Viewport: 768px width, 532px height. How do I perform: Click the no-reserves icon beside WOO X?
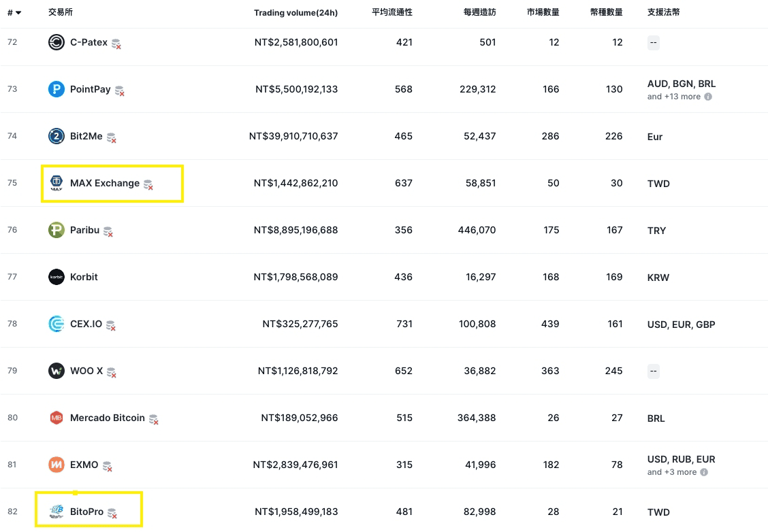pos(111,372)
